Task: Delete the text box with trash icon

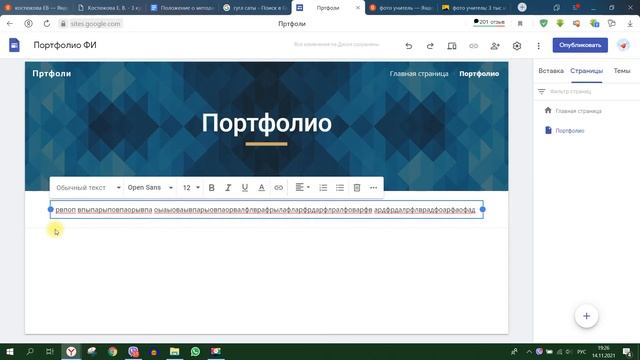Action: [357, 187]
